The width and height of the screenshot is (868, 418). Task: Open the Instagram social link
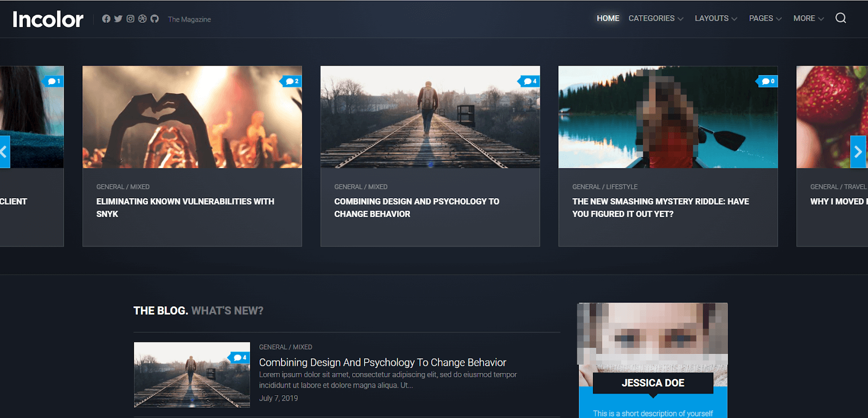130,19
